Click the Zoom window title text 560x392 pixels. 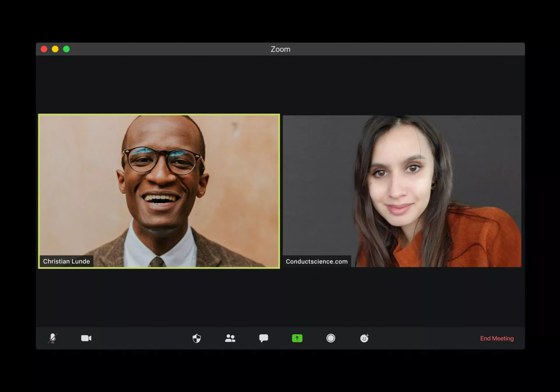pos(280,49)
